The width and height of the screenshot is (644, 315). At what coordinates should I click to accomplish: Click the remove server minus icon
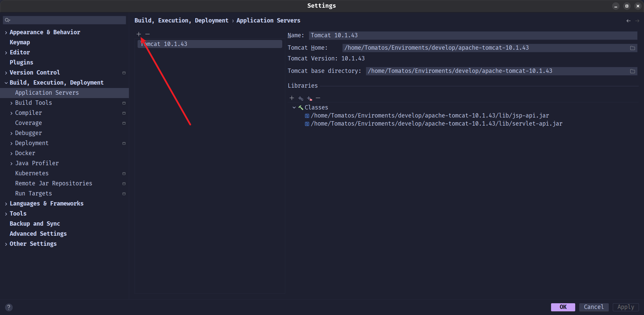[148, 34]
